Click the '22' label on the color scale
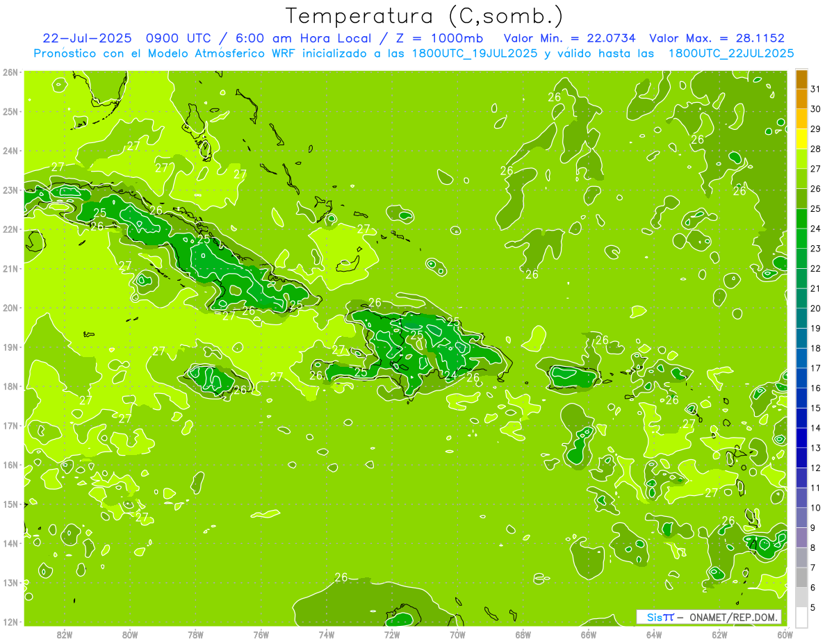 (815, 268)
